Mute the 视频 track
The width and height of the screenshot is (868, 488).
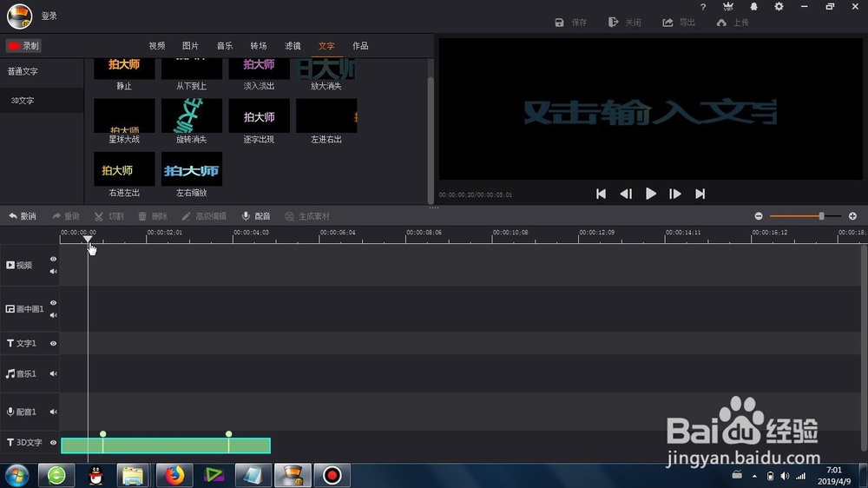(x=53, y=272)
